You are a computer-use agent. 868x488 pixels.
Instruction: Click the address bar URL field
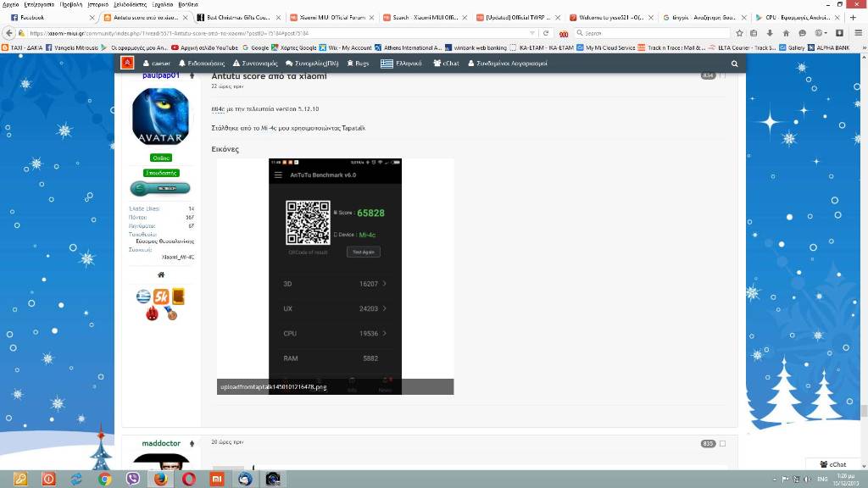(277, 33)
